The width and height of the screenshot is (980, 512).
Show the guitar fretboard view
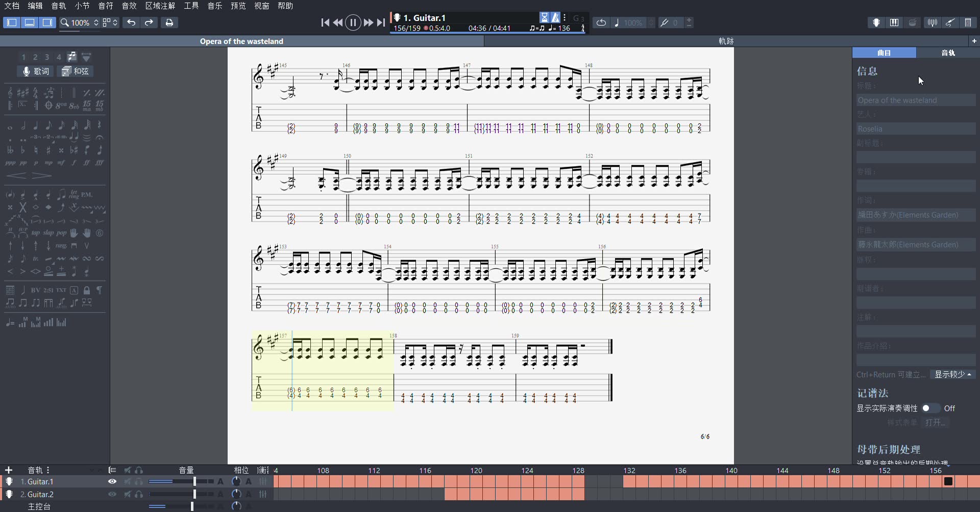coord(876,22)
